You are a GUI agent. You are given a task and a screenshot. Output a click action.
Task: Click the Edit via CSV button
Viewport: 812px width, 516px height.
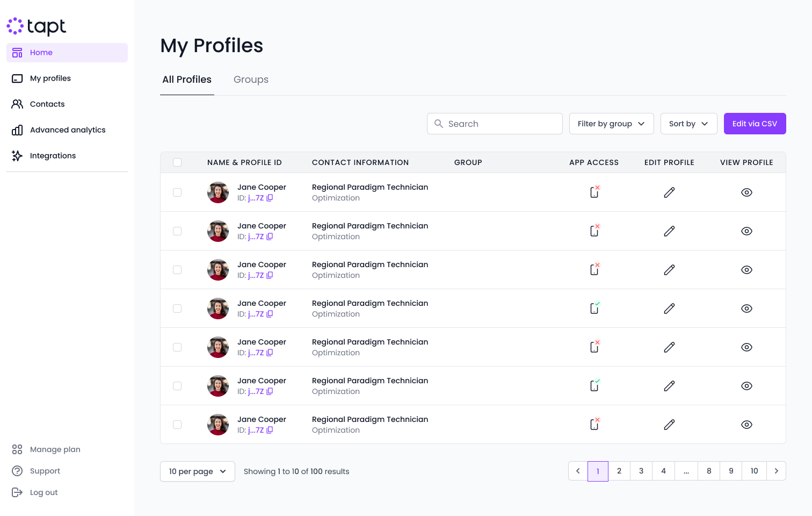coord(755,124)
